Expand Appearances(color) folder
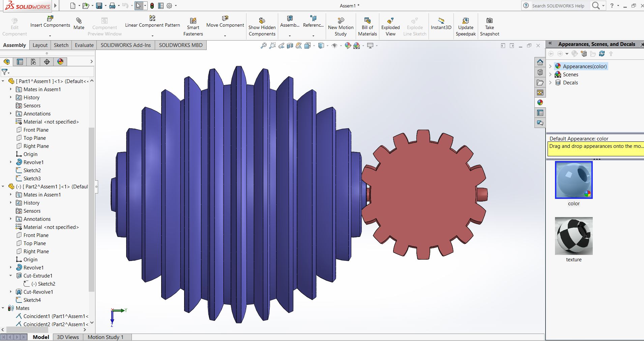This screenshot has height=341, width=644. (x=550, y=66)
